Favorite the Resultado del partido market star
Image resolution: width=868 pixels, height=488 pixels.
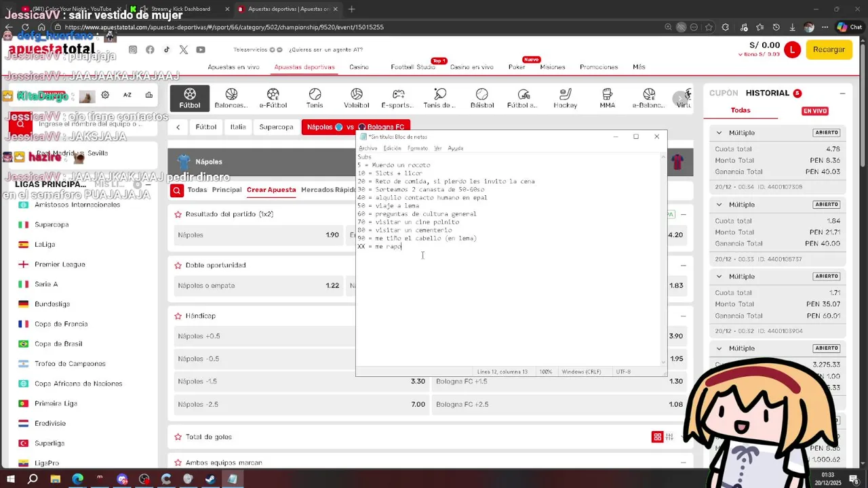coord(178,214)
